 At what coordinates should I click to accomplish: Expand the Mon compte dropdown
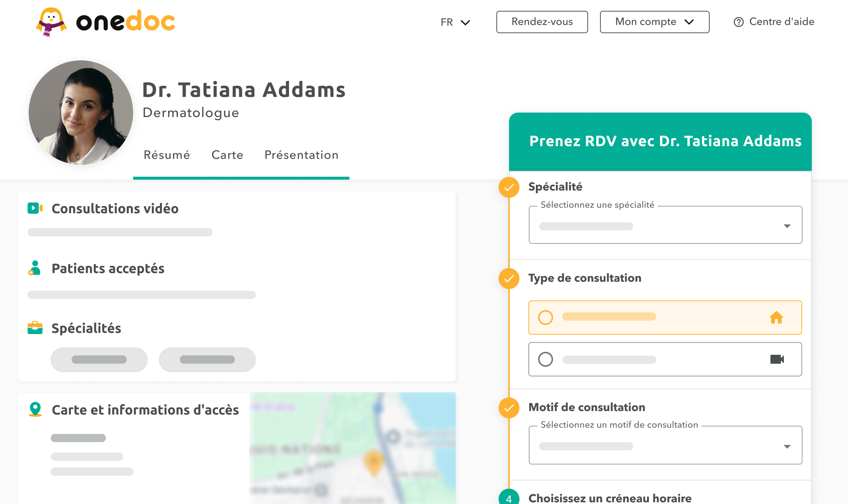tap(654, 22)
